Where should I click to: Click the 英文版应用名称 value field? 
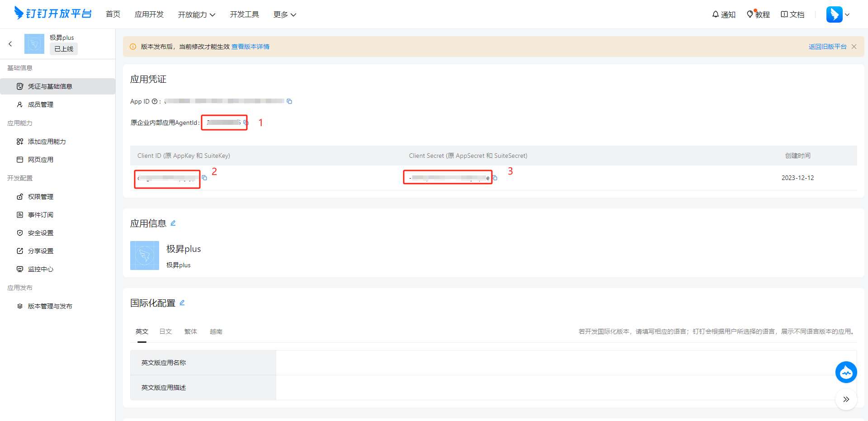(x=566, y=363)
